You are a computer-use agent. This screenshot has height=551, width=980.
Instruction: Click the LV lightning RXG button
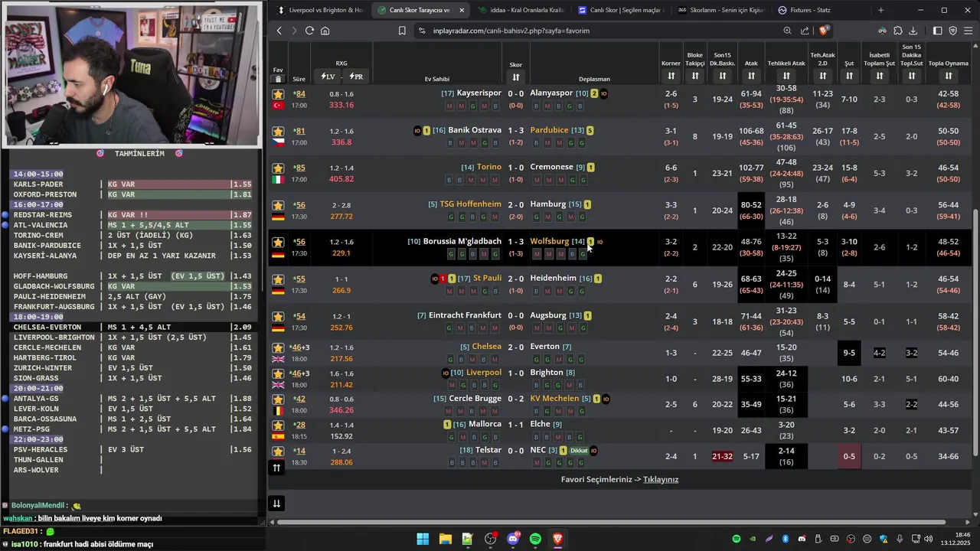tap(328, 77)
